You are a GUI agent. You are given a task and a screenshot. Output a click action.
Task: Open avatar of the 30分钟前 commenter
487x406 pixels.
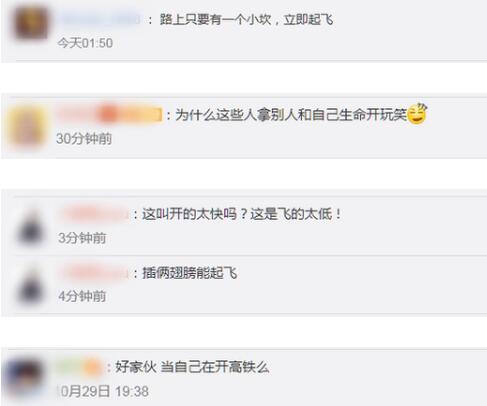pyautogui.click(x=28, y=126)
